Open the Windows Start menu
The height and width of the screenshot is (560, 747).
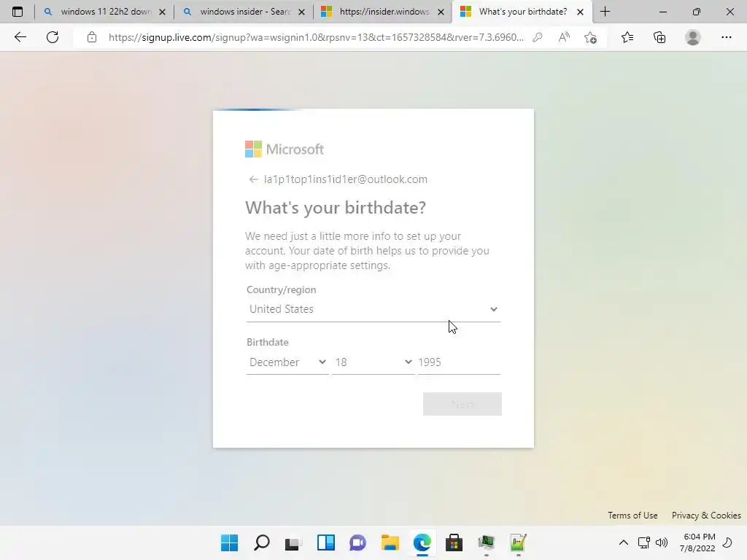pos(229,542)
